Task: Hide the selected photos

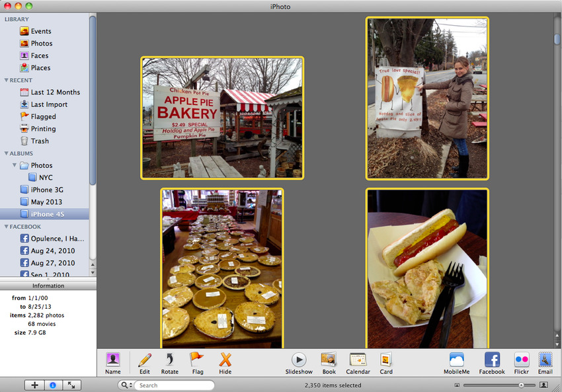Action: click(225, 363)
